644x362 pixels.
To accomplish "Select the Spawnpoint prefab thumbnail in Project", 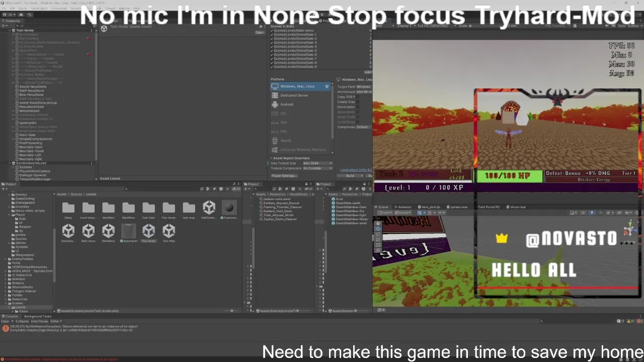I will pyautogui.click(x=128, y=231).
